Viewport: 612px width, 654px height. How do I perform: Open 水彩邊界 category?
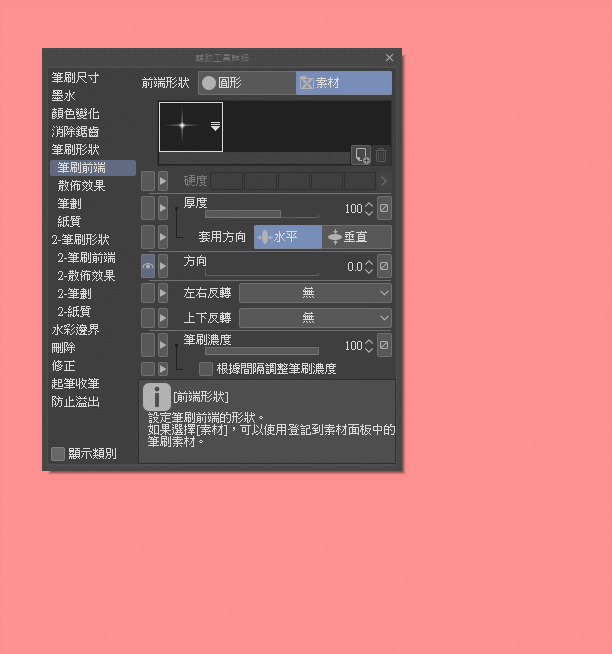click(x=75, y=330)
